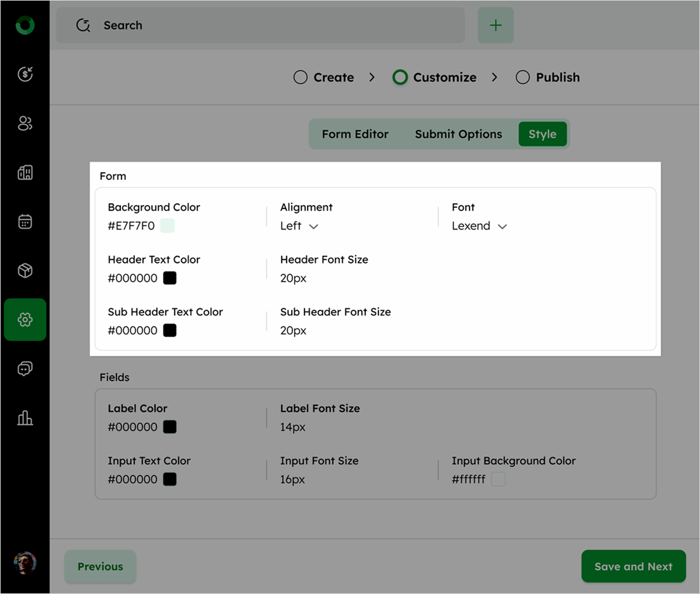Open the reports bar chart icon
The width and height of the screenshot is (700, 594).
(x=25, y=418)
